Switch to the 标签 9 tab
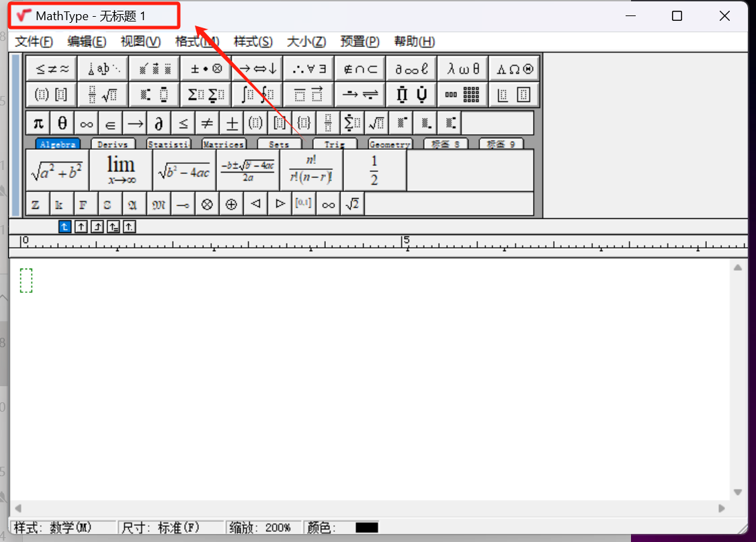The height and width of the screenshot is (542, 756). point(501,144)
